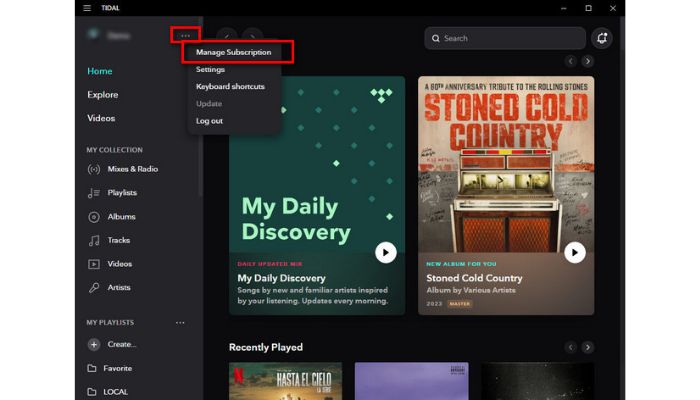Show previous Recently Played items
The width and height of the screenshot is (700, 400).
[570, 347]
